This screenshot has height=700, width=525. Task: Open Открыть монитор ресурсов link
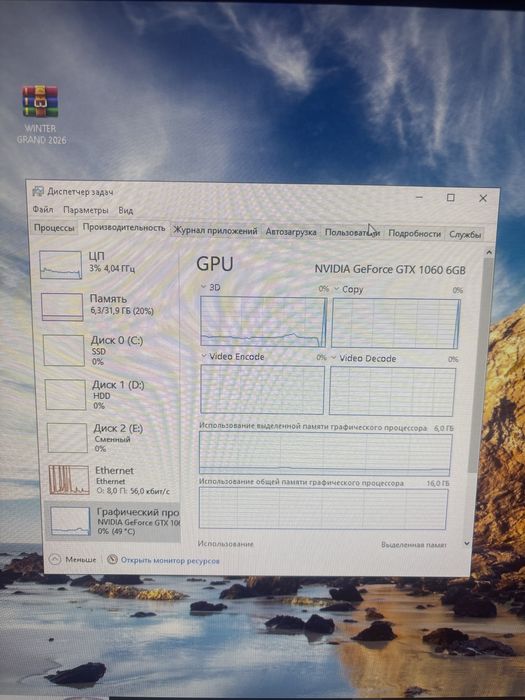(x=170, y=561)
